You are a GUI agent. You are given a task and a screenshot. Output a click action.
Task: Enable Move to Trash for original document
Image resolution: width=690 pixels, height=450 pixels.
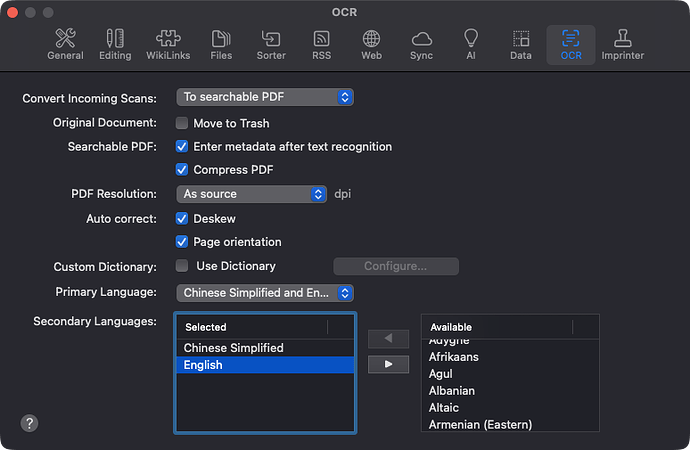pyautogui.click(x=182, y=123)
